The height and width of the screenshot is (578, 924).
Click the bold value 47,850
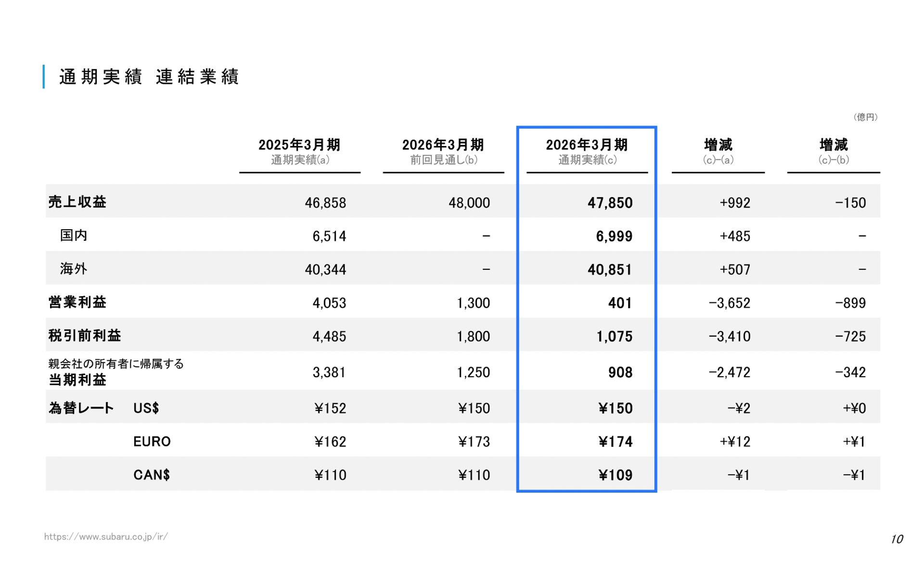(x=610, y=203)
